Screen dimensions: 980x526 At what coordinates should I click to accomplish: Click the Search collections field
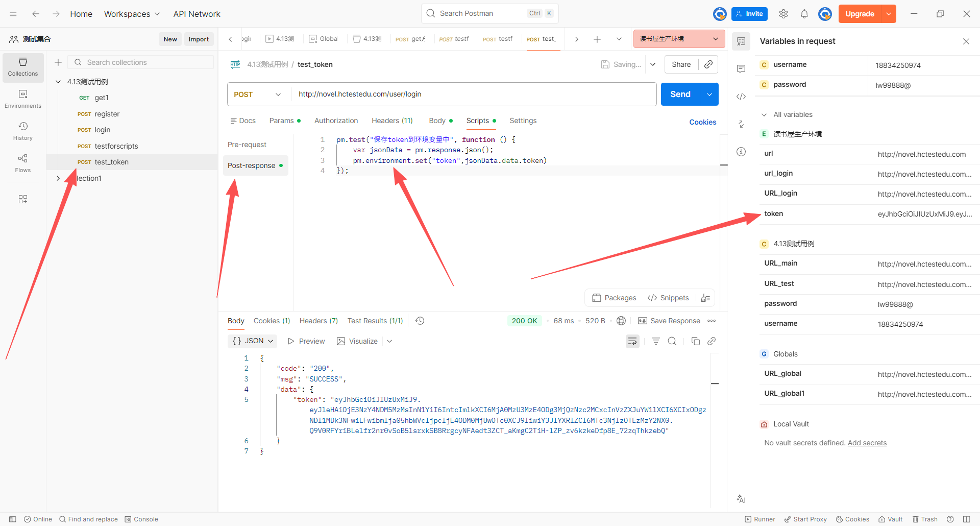click(x=141, y=62)
